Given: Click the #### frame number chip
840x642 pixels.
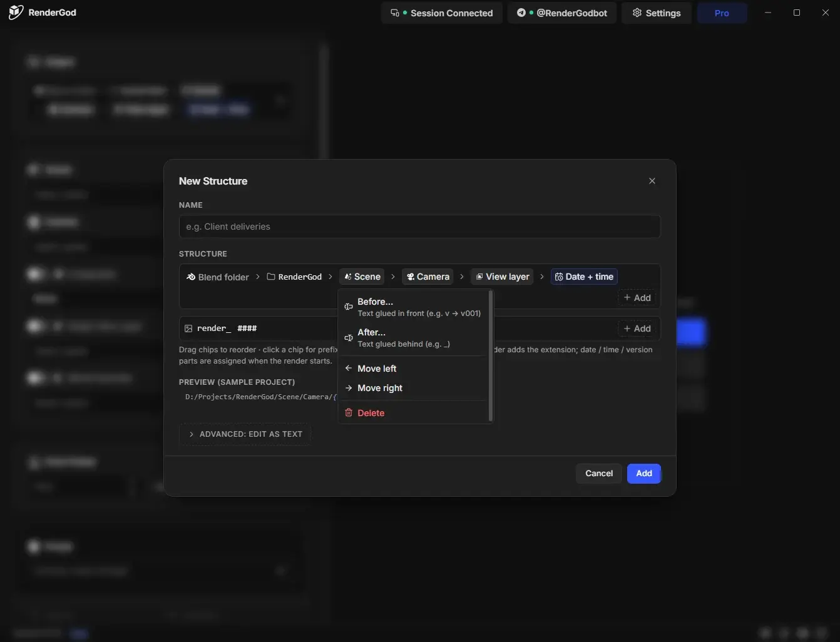Looking at the screenshot, I should [247, 329].
